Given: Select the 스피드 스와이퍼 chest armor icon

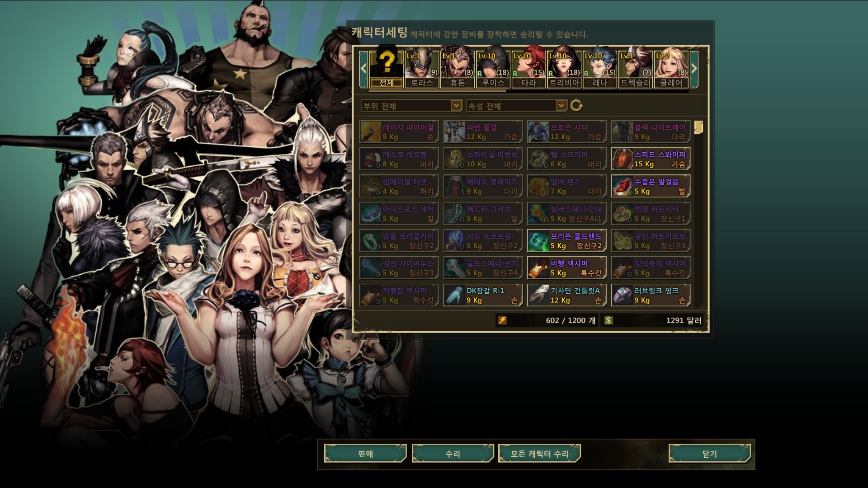Looking at the screenshot, I should 622,159.
